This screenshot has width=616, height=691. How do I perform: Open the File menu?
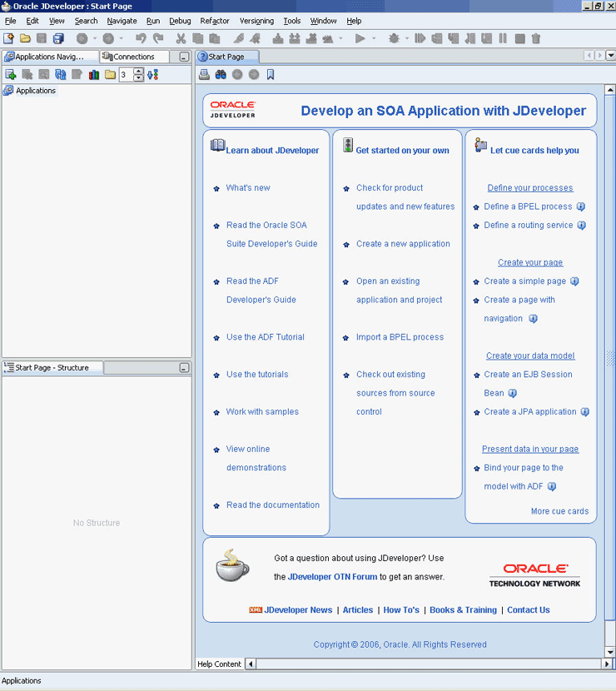[11, 21]
